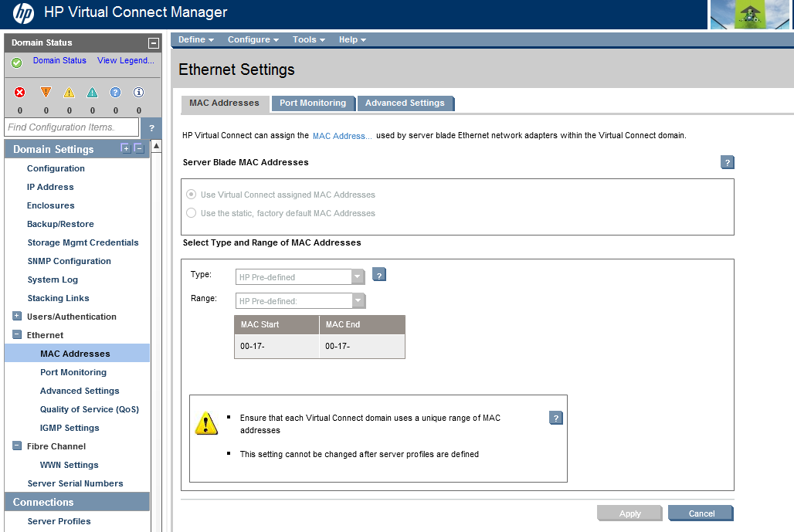Click the yellow warning icon in notice box

pos(206,424)
